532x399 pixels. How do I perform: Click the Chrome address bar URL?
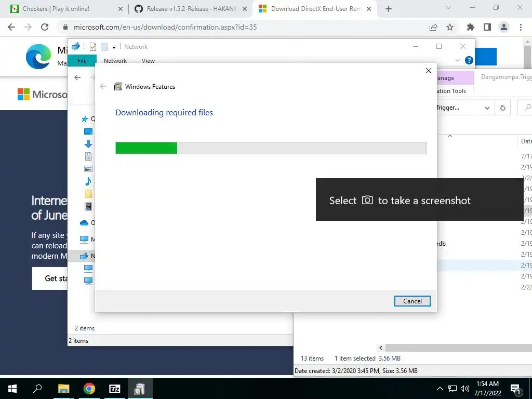pos(165,27)
